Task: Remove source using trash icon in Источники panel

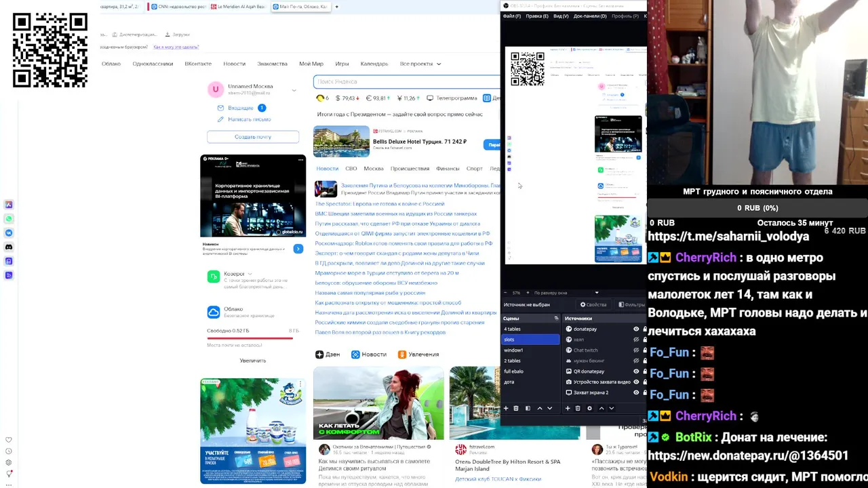Action: pyautogui.click(x=578, y=408)
